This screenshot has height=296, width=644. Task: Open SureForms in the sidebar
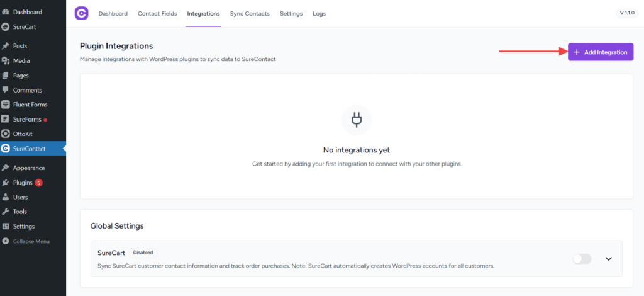(26, 119)
